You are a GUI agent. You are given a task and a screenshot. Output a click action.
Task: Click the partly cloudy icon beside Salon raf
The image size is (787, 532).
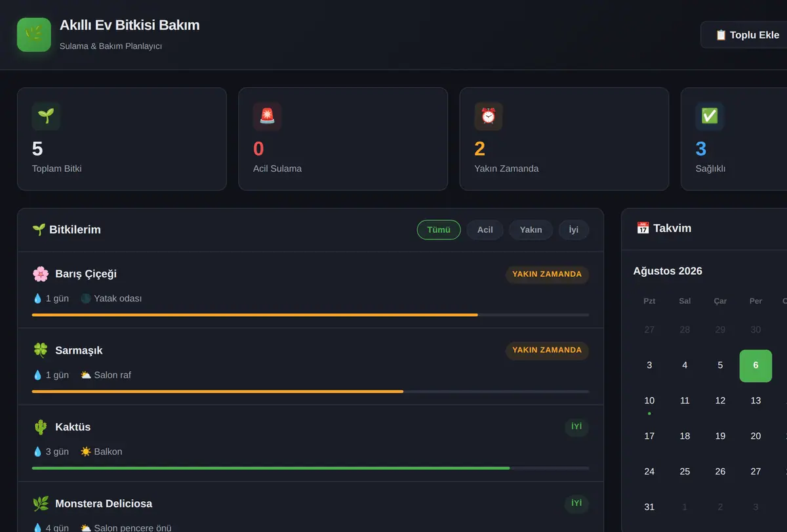[86, 375]
